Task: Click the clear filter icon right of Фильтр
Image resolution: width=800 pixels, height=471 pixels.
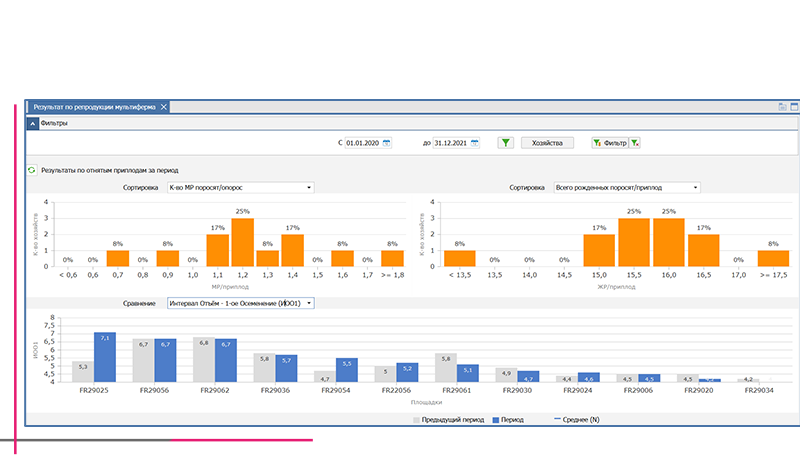Action: pyautogui.click(x=634, y=143)
